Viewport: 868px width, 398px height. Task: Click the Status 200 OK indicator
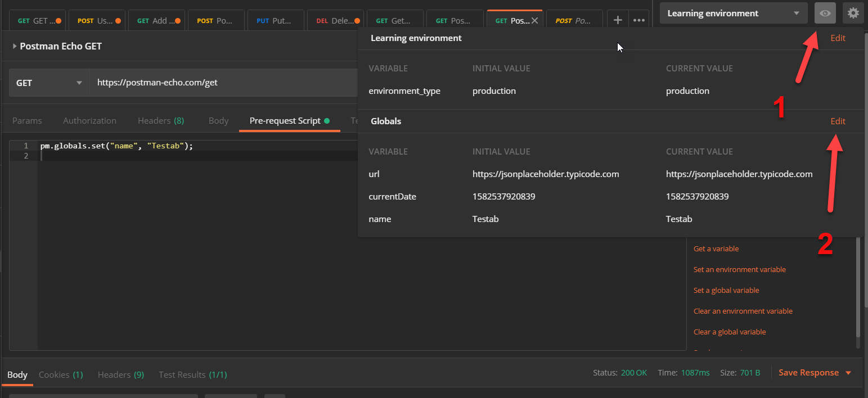(620, 373)
